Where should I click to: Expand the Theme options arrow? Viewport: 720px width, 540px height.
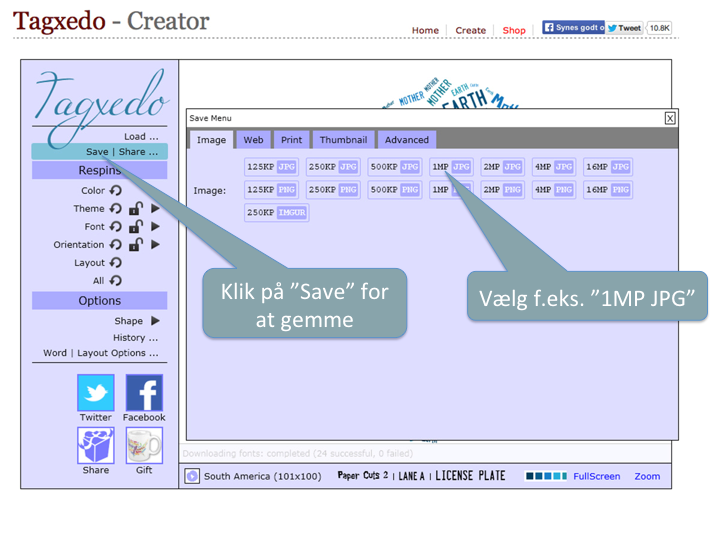point(155,208)
